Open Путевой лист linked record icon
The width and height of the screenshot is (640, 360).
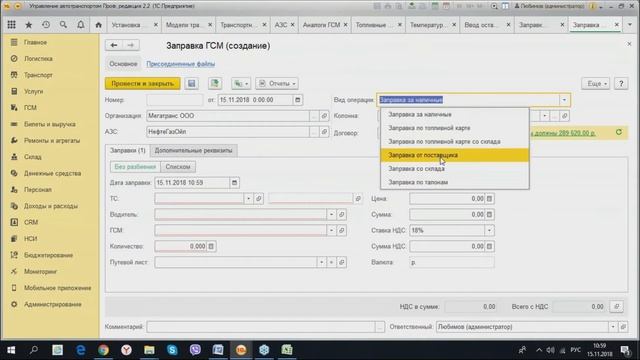(x=342, y=262)
